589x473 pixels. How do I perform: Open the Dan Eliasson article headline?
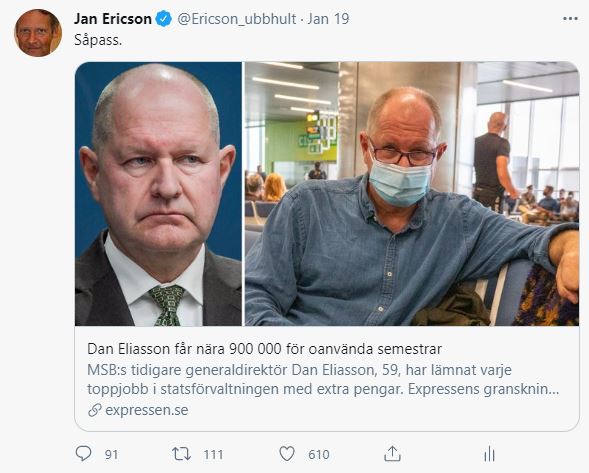(264, 349)
